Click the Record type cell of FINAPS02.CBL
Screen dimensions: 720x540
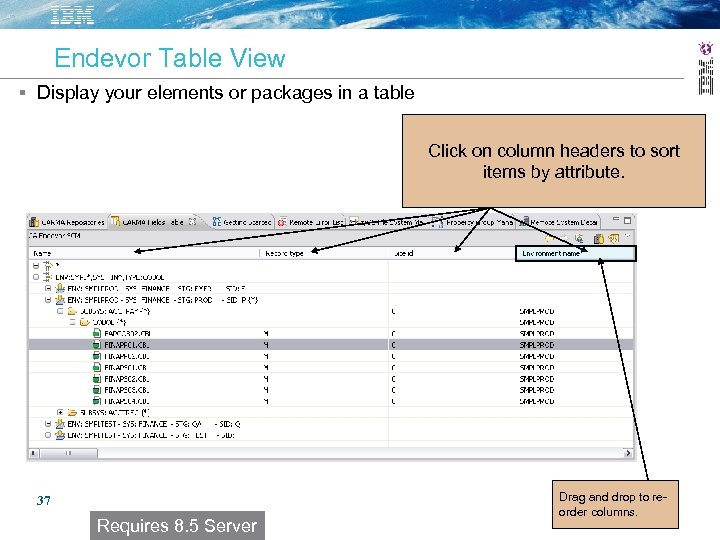(266, 379)
